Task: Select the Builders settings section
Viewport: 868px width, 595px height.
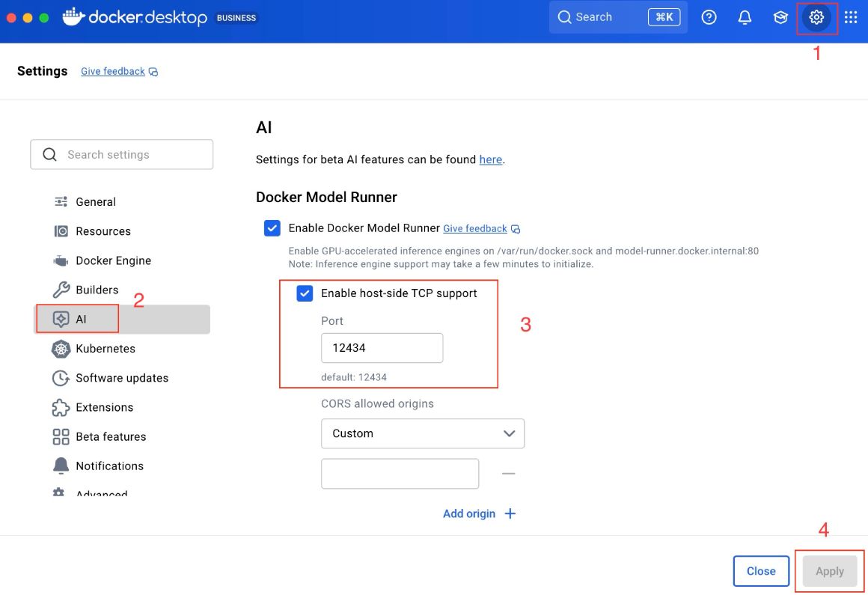Action: [x=97, y=290]
